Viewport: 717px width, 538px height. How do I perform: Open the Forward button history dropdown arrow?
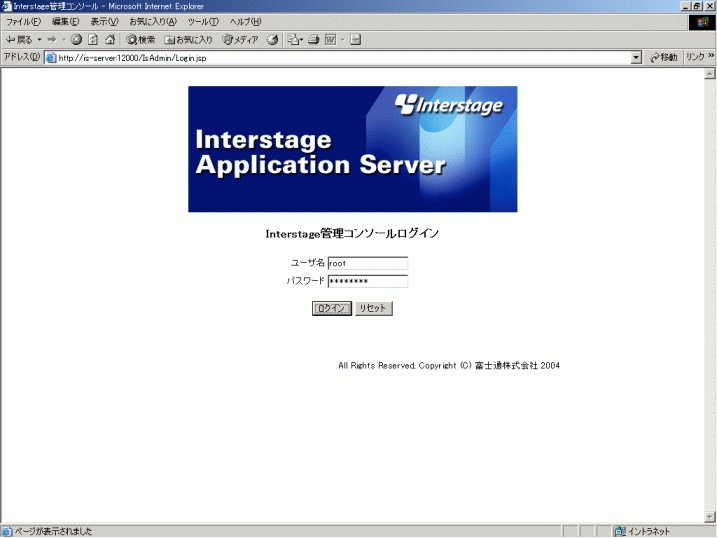click(x=64, y=40)
